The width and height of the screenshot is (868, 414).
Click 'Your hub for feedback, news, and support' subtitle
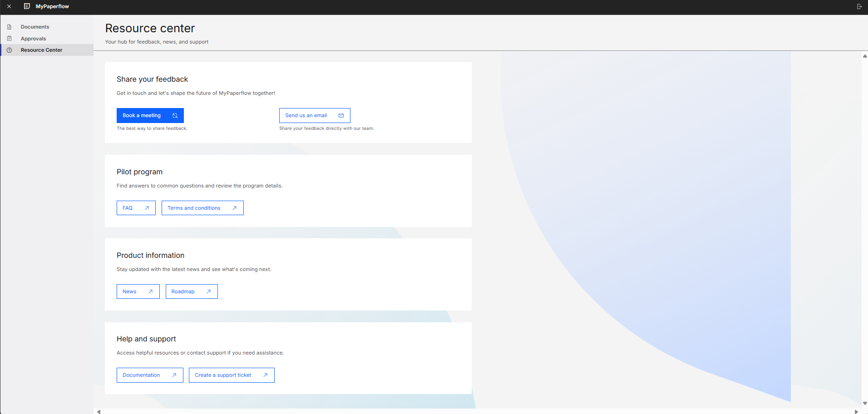point(157,42)
